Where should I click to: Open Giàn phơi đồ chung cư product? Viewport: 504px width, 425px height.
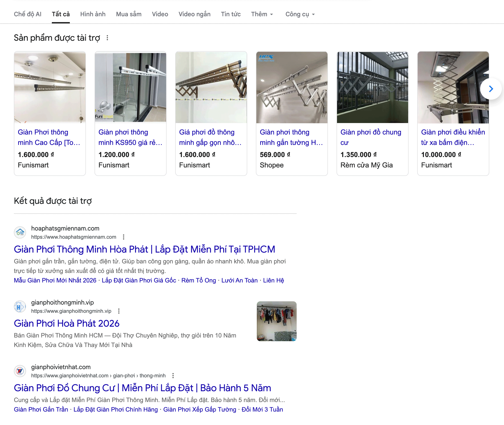coord(371,137)
